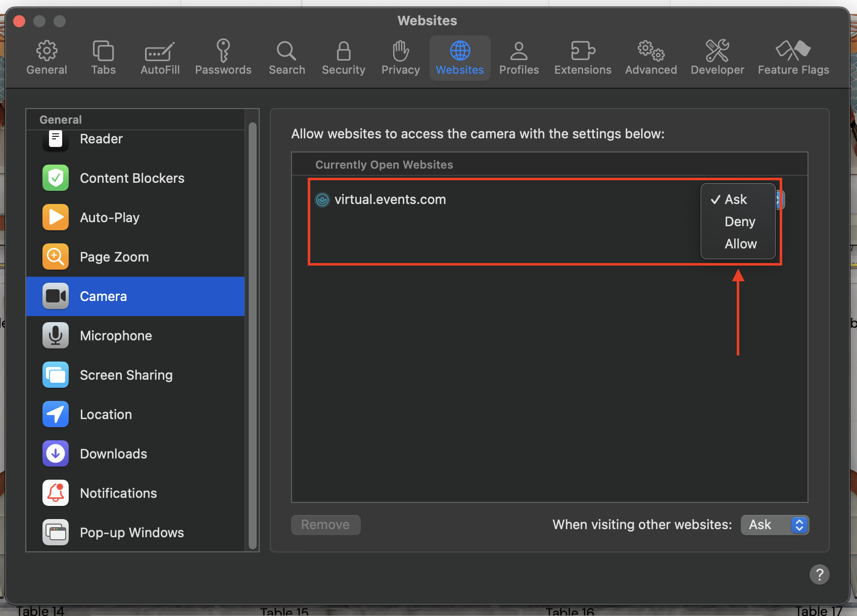This screenshot has width=857, height=616.
Task: Click the Extensions puzzle piece icon
Action: (582, 51)
